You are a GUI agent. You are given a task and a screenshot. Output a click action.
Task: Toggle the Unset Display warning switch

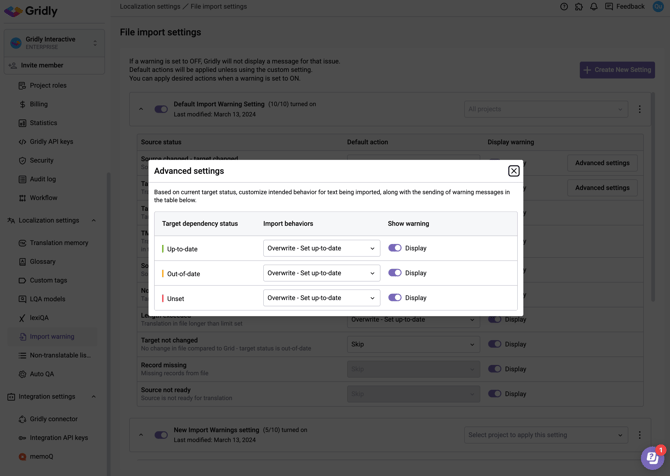(395, 298)
